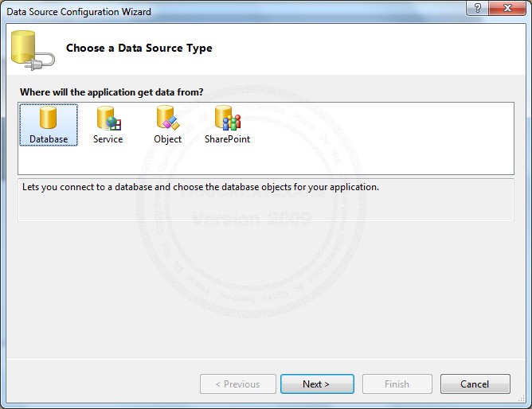The width and height of the screenshot is (532, 409).
Task: Select the SharePoint data source icon
Action: (227, 119)
